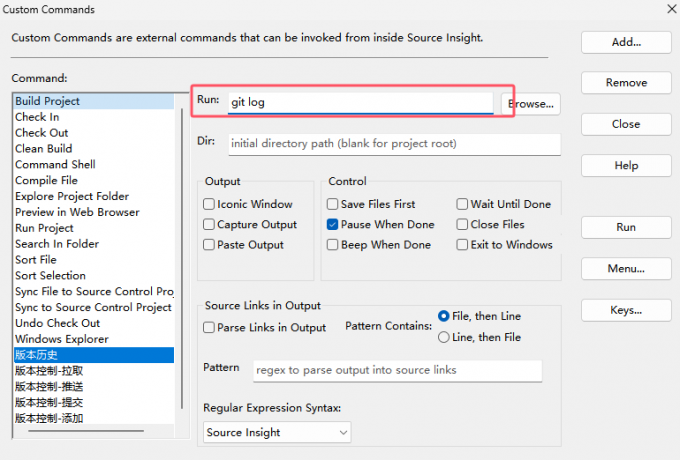Uncheck Pause When Done
Viewport: 680px width, 460px height.
click(333, 224)
